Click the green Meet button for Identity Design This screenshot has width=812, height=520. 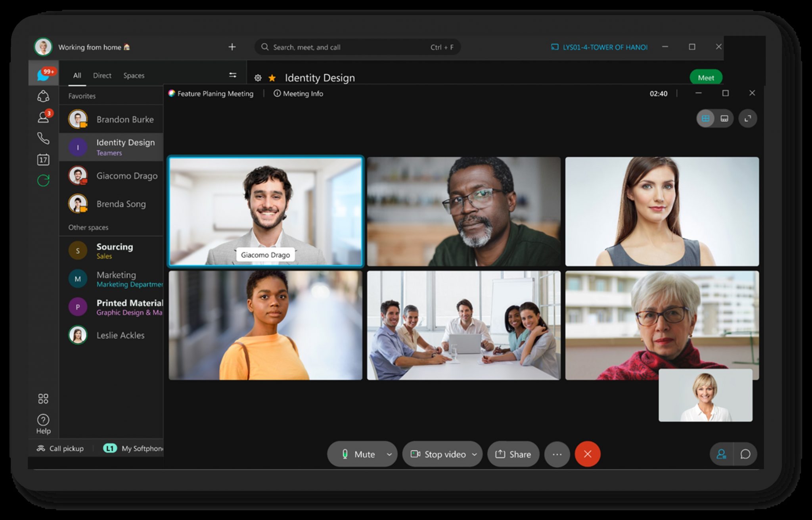tap(706, 77)
